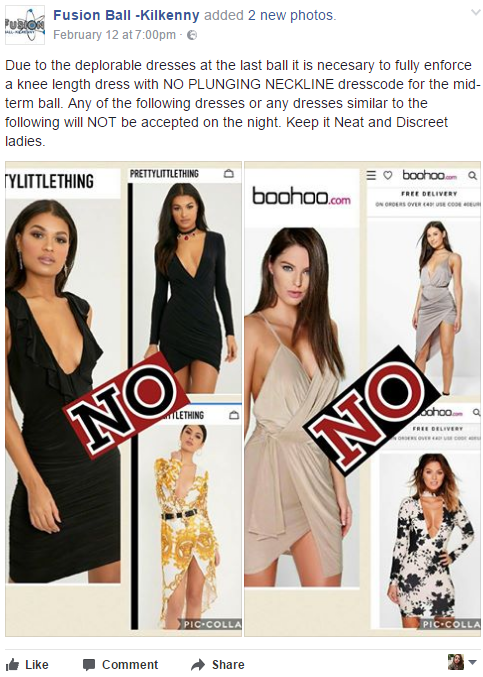Click the speech bubble icon beside Comment
Screen dimensions: 483x677
coord(89,664)
